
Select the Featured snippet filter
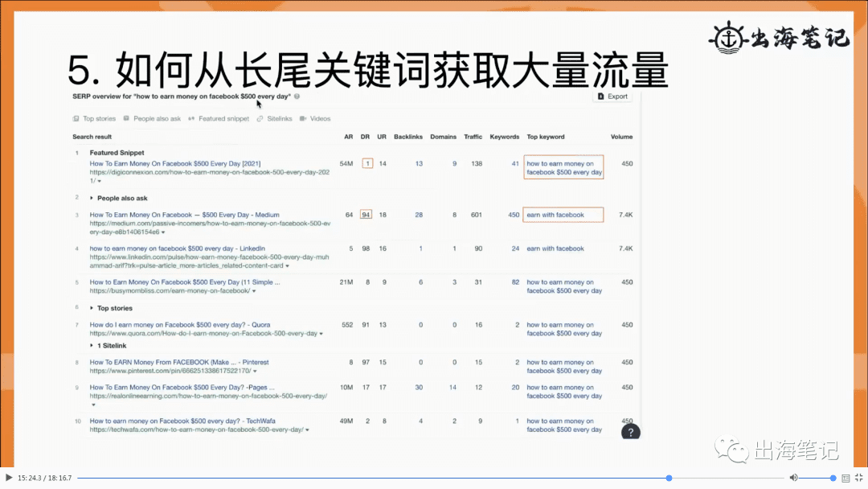click(219, 118)
